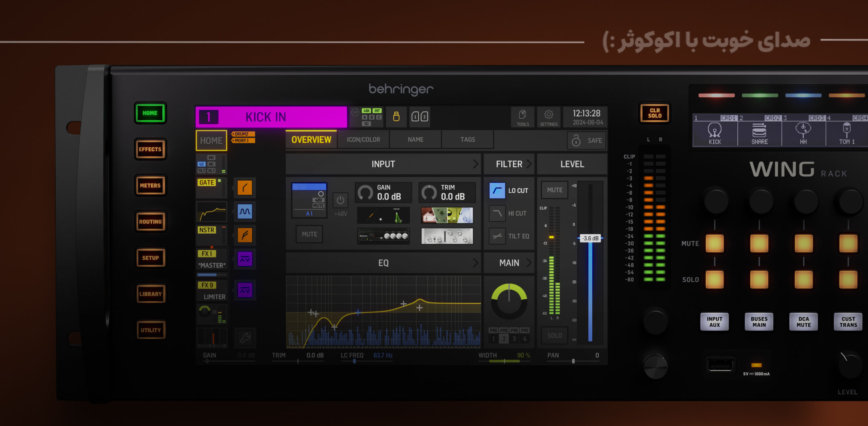Click the GAIN 0.0 dB knob field
The width and height of the screenshot is (868, 426).
point(383,192)
